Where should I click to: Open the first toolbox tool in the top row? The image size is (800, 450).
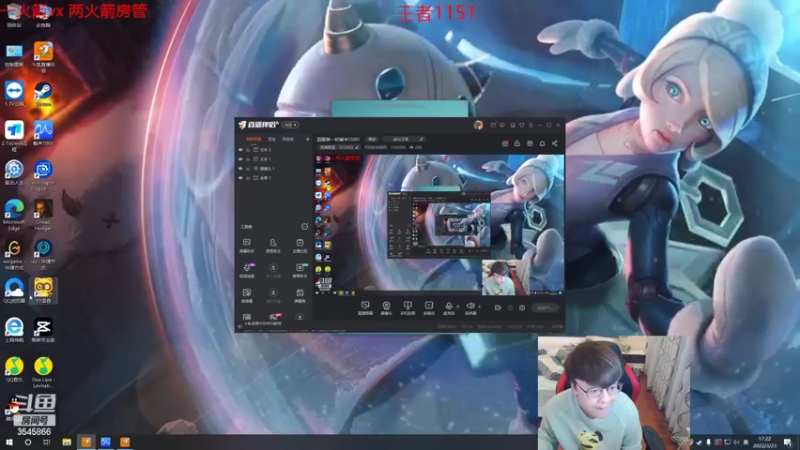pyautogui.click(x=247, y=245)
